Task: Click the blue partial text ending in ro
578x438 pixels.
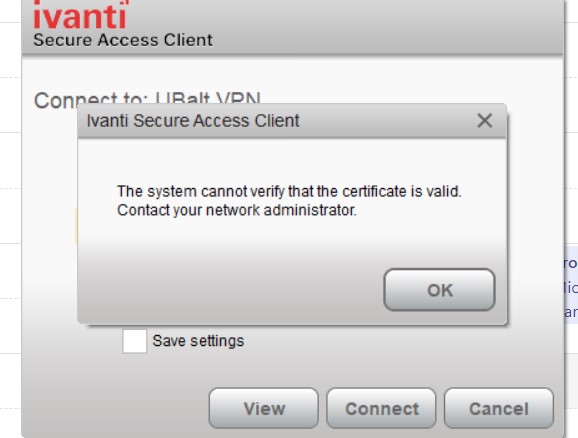Action: 571,263
